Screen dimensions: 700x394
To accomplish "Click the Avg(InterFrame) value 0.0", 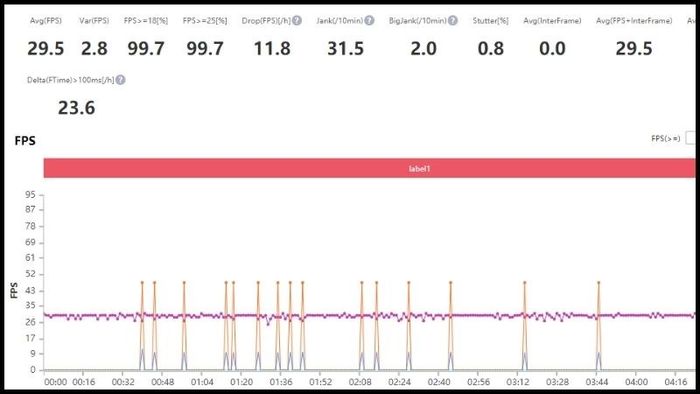I will point(552,49).
